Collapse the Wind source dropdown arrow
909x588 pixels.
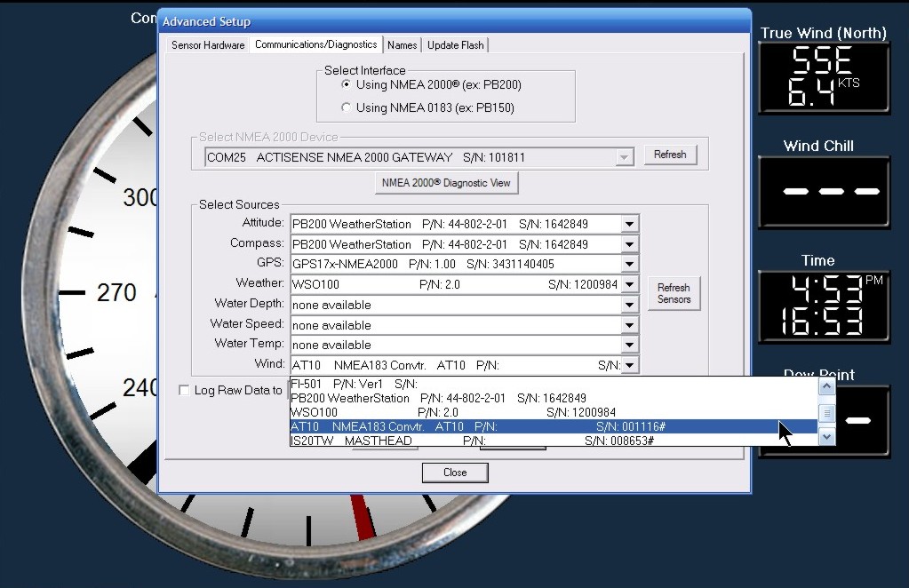pyautogui.click(x=630, y=365)
